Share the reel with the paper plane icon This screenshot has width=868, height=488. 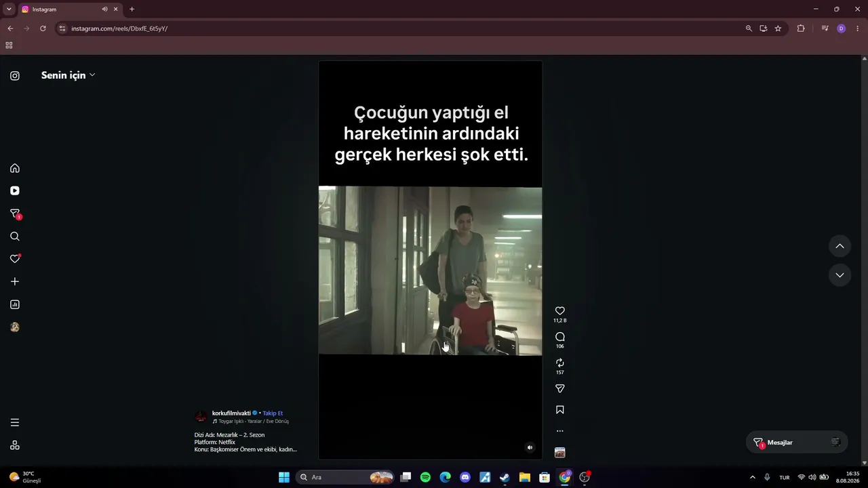point(560,389)
